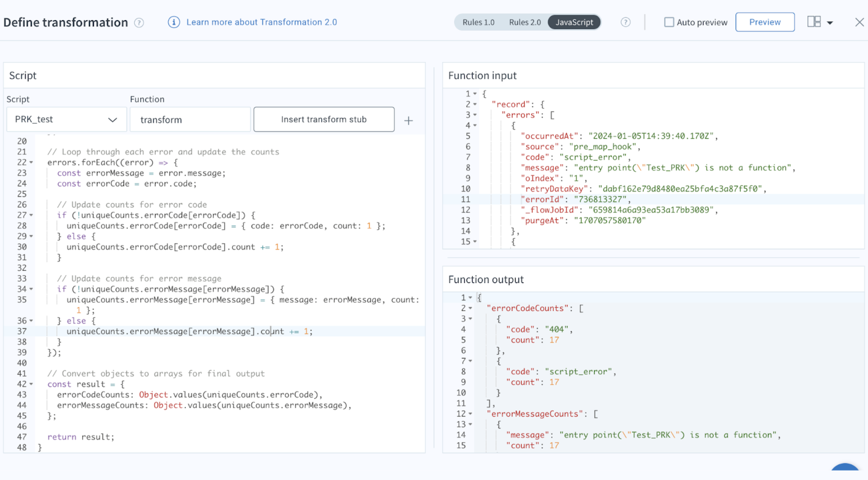Click the "occurredAt" line in Function input
The image size is (868, 480).
(x=619, y=136)
